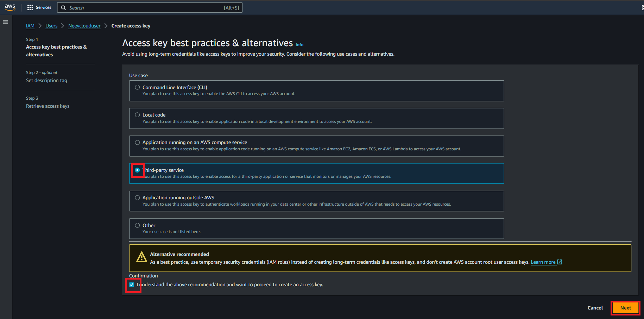Screen dimensions: 644x319
Task: Click the Next button
Action: click(625, 308)
